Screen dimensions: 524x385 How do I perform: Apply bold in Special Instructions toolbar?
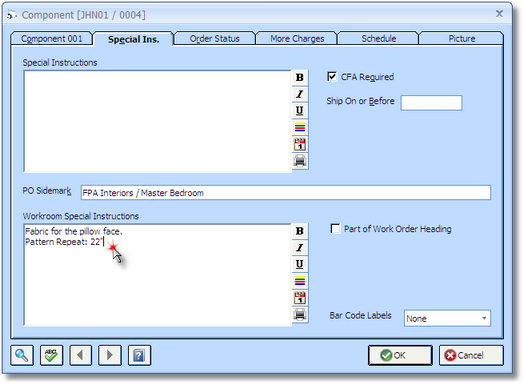click(x=300, y=78)
